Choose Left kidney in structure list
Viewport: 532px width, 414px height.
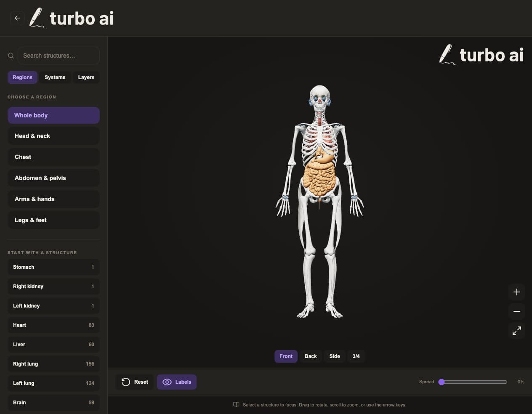[x=53, y=306]
